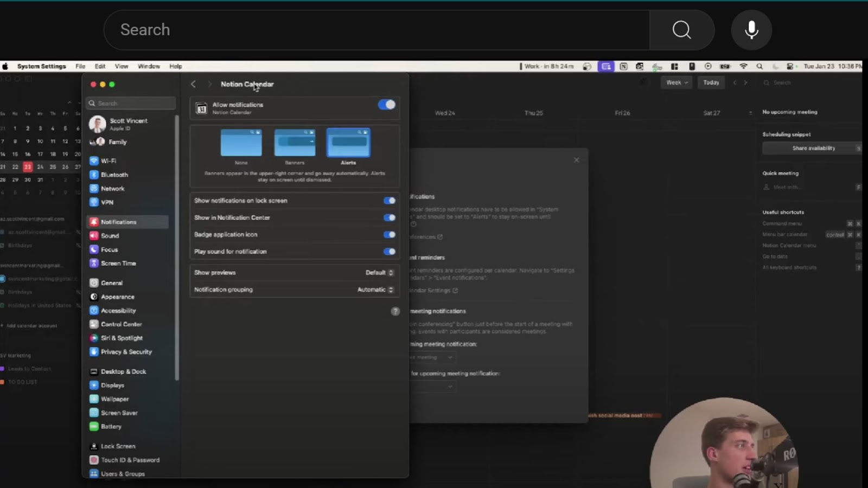
Task: Open upcoming meeting notification dropdown
Action: pos(432,357)
